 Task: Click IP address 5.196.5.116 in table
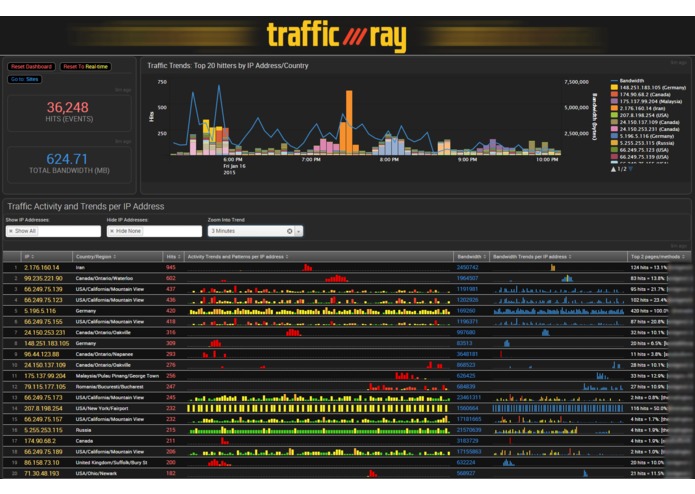[40, 311]
